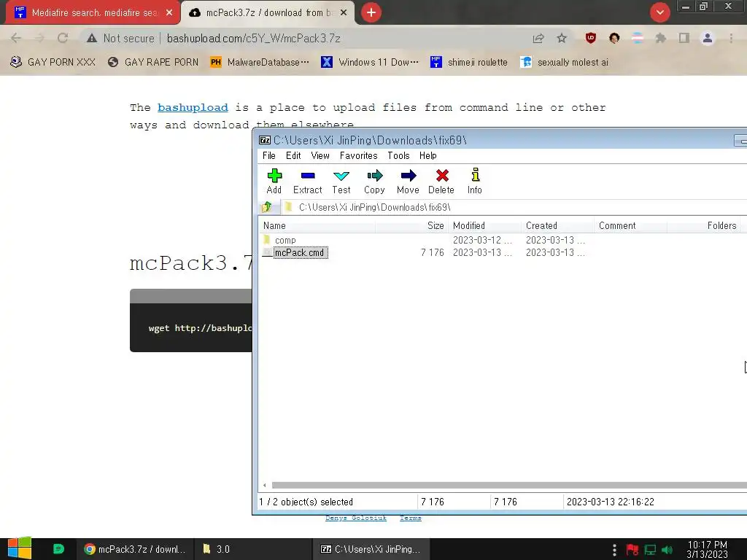
Task: Click the Extract toolbar icon
Action: (307, 182)
